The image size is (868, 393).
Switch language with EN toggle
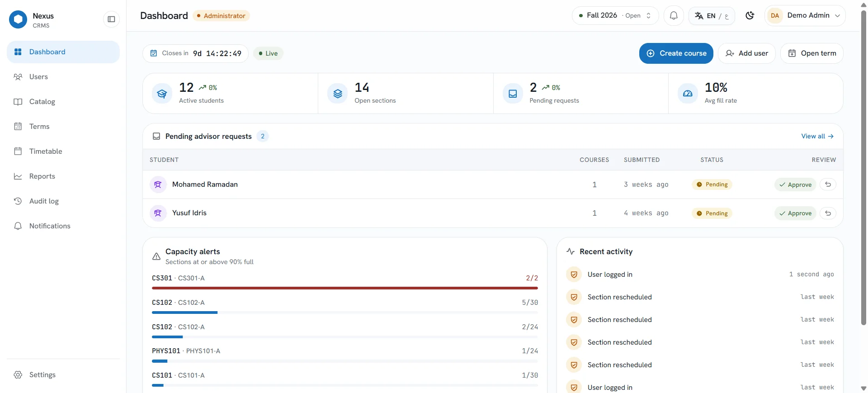pos(712,16)
